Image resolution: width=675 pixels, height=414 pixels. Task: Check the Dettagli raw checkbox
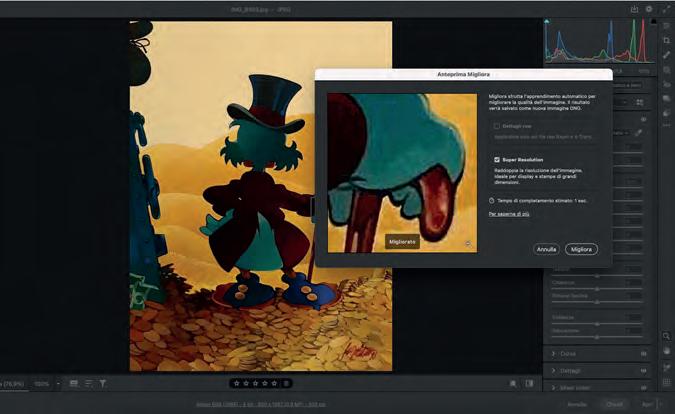pyautogui.click(x=497, y=126)
